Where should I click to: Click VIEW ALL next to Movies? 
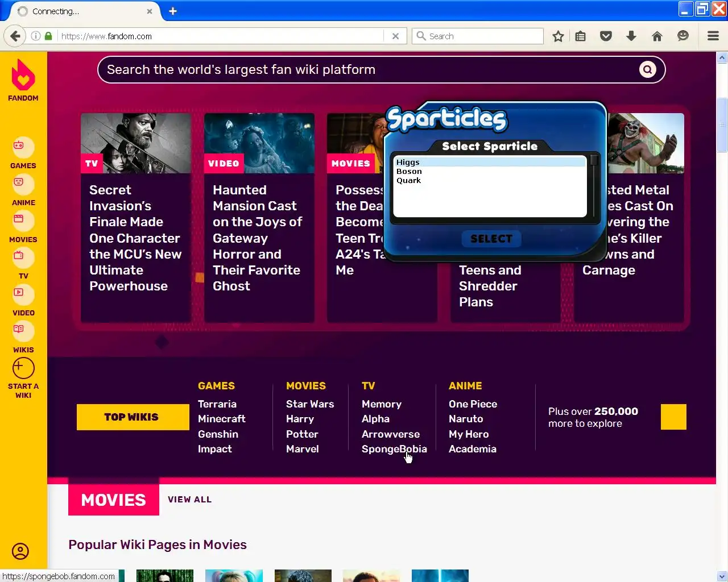(x=189, y=500)
